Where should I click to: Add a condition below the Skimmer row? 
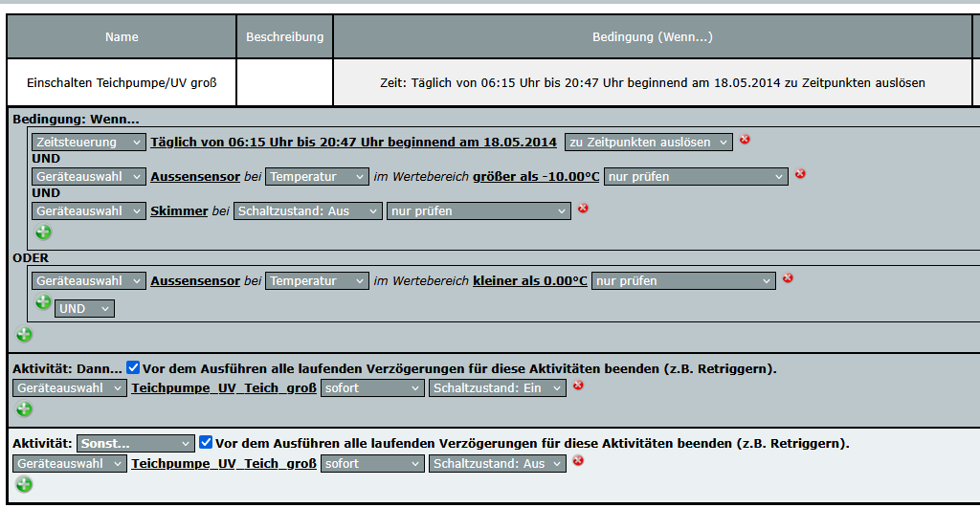point(43,232)
